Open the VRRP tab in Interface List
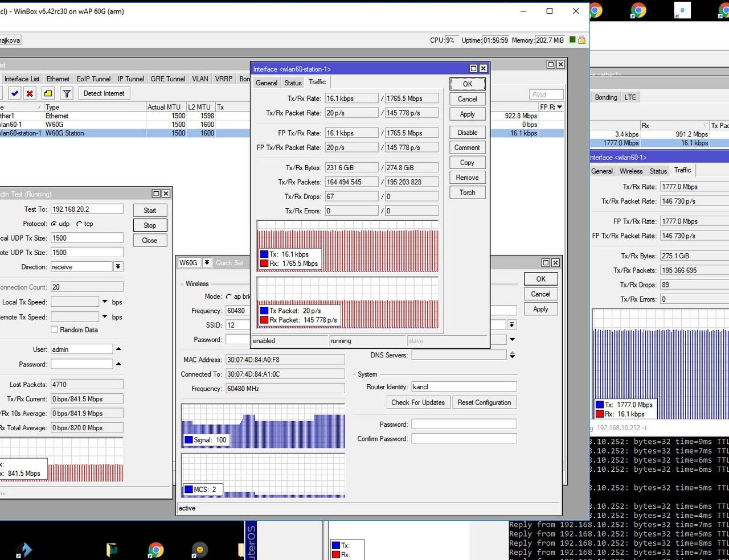Image resolution: width=729 pixels, height=560 pixels. coord(224,79)
